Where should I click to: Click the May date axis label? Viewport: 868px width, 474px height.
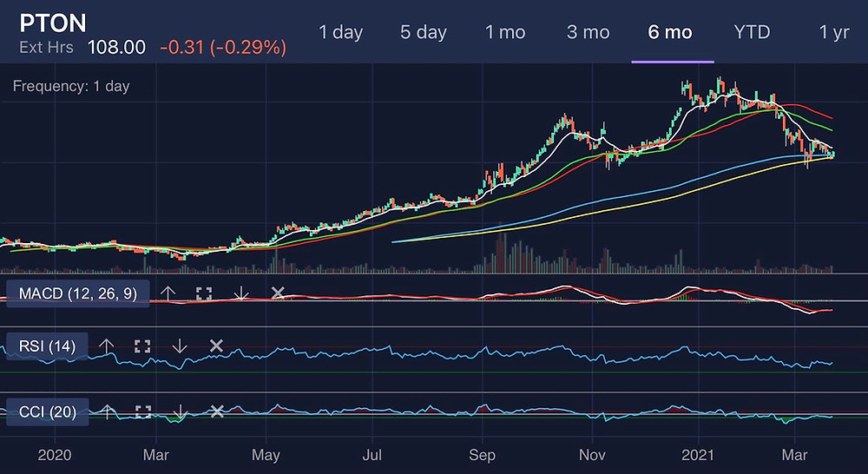(x=266, y=455)
